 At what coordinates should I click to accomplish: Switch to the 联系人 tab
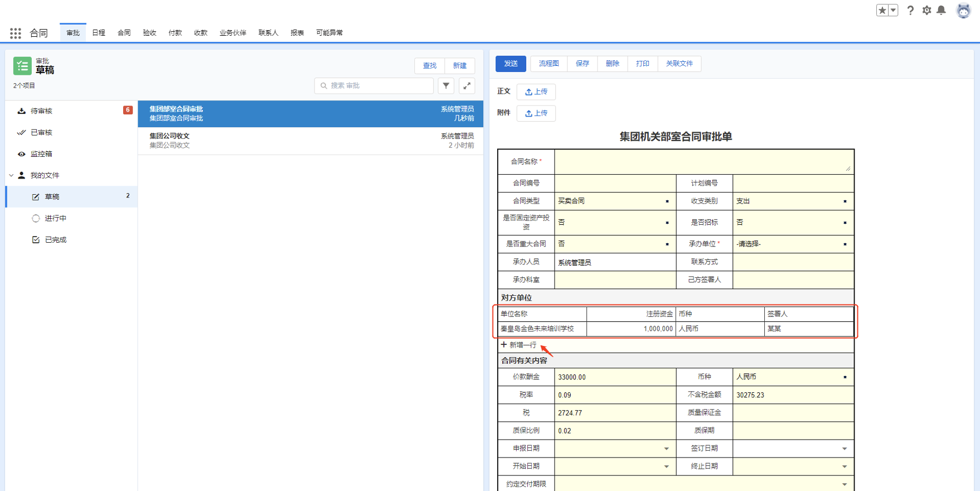pos(268,33)
